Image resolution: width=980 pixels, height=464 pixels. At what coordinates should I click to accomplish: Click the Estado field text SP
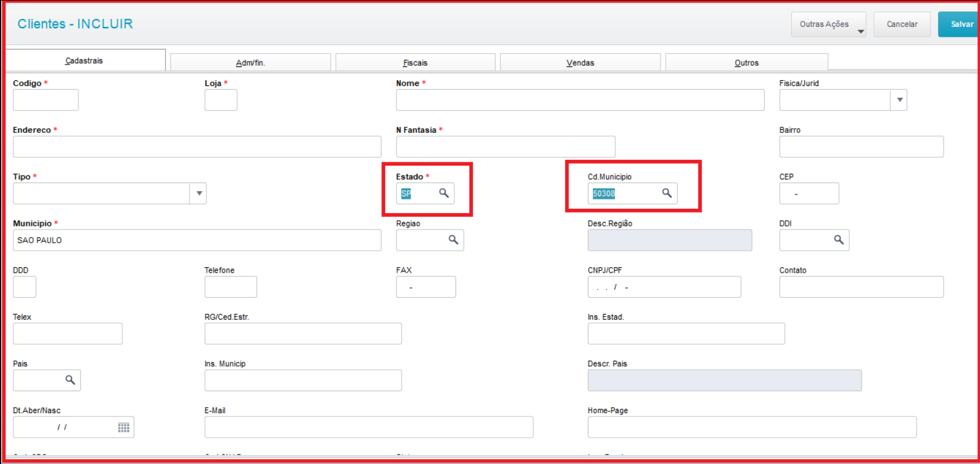pyautogui.click(x=406, y=194)
